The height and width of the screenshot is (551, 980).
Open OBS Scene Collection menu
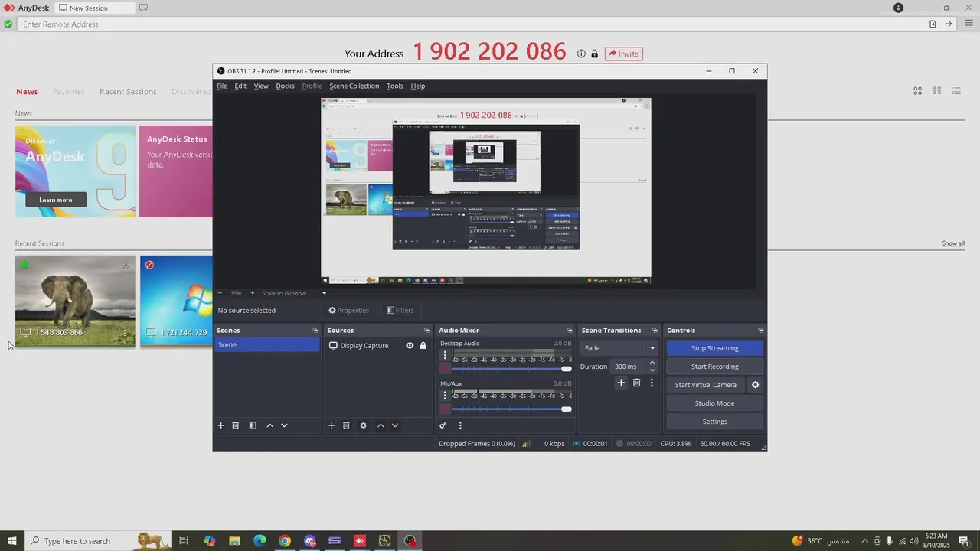pos(354,86)
